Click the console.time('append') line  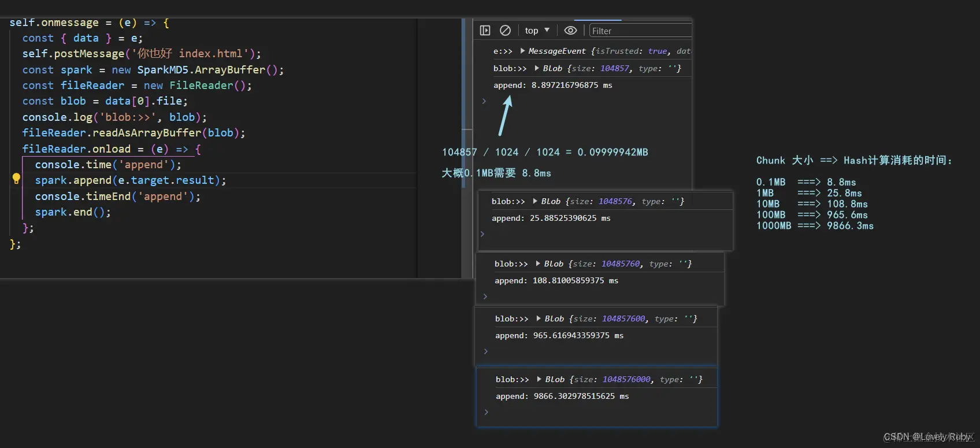click(108, 165)
